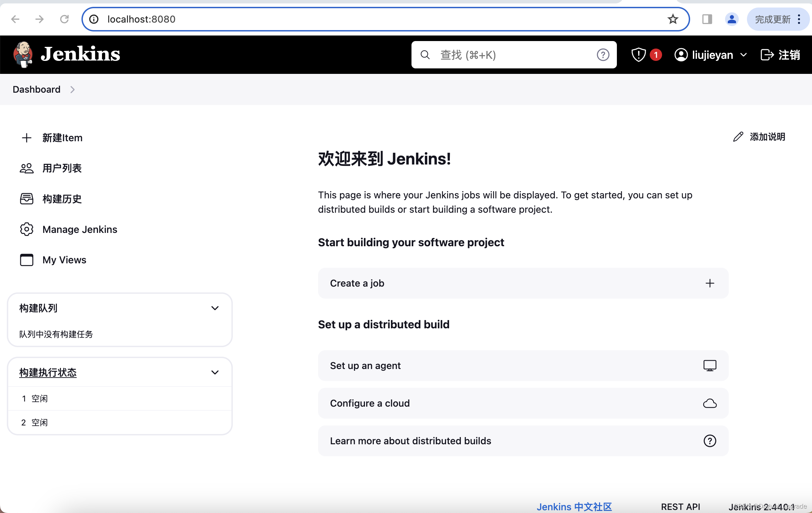812x513 pixels.
Task: Open search help question mark icon
Action: tap(603, 55)
